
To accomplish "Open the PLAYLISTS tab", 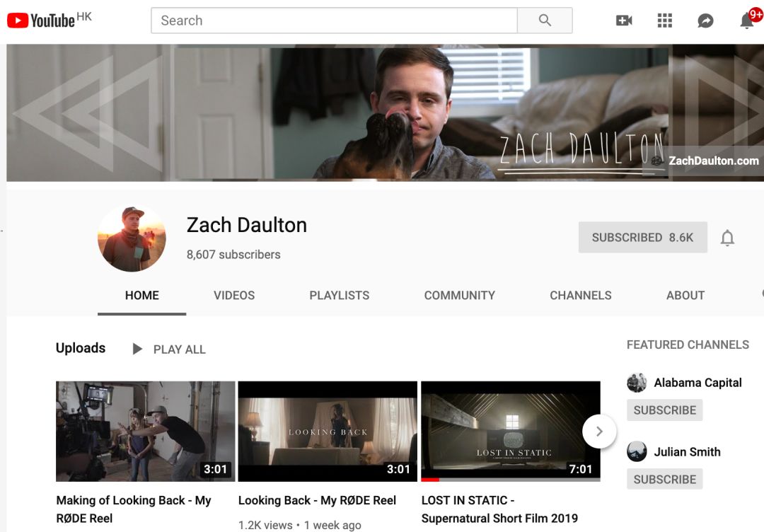I will pyautogui.click(x=339, y=296).
